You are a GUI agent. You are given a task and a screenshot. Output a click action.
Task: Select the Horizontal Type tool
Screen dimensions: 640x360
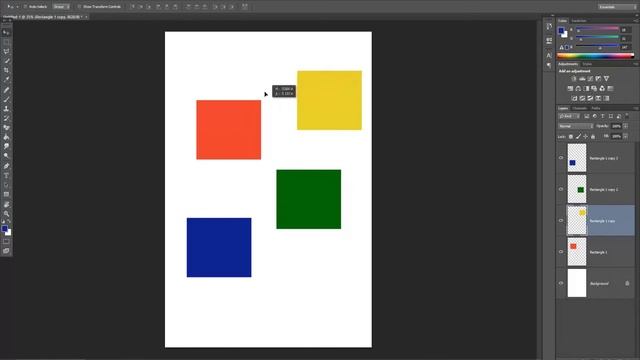[x=6, y=176]
